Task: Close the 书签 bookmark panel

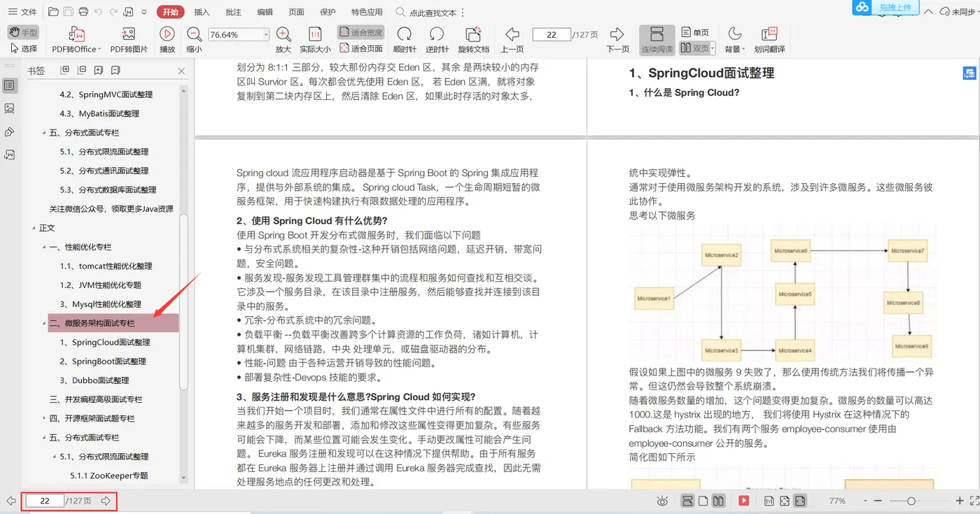Action: [181, 71]
